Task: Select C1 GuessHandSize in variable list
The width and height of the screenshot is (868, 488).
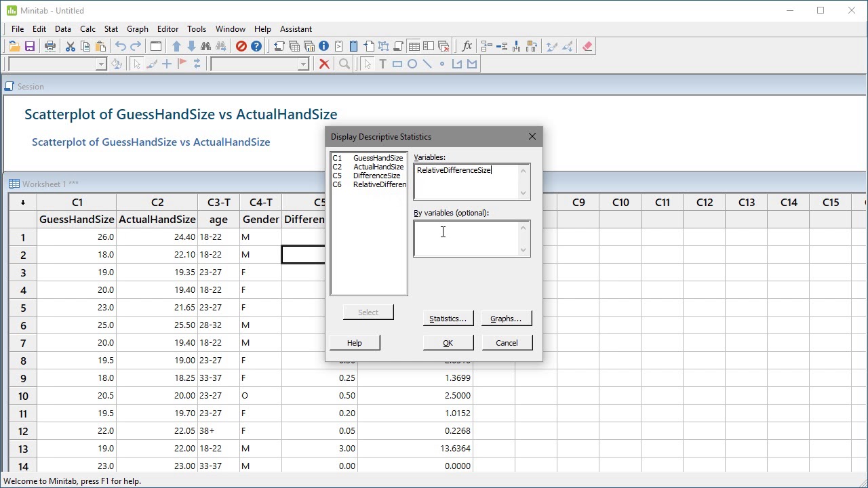Action: click(368, 158)
